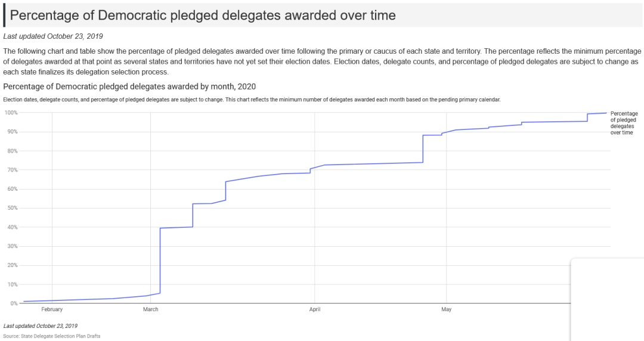Click the top 'Last updated October 23, 2019' text
Image resolution: width=644 pixels, height=341 pixels.
[x=53, y=36]
